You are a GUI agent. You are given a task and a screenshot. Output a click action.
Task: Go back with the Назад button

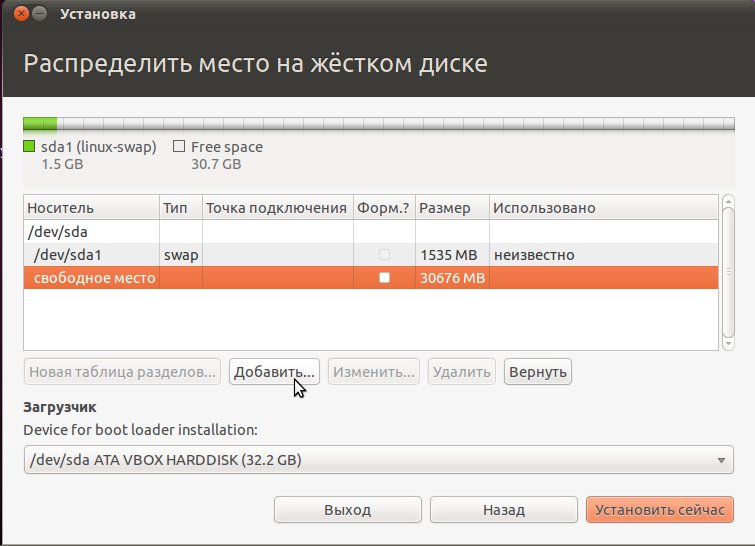(x=504, y=509)
